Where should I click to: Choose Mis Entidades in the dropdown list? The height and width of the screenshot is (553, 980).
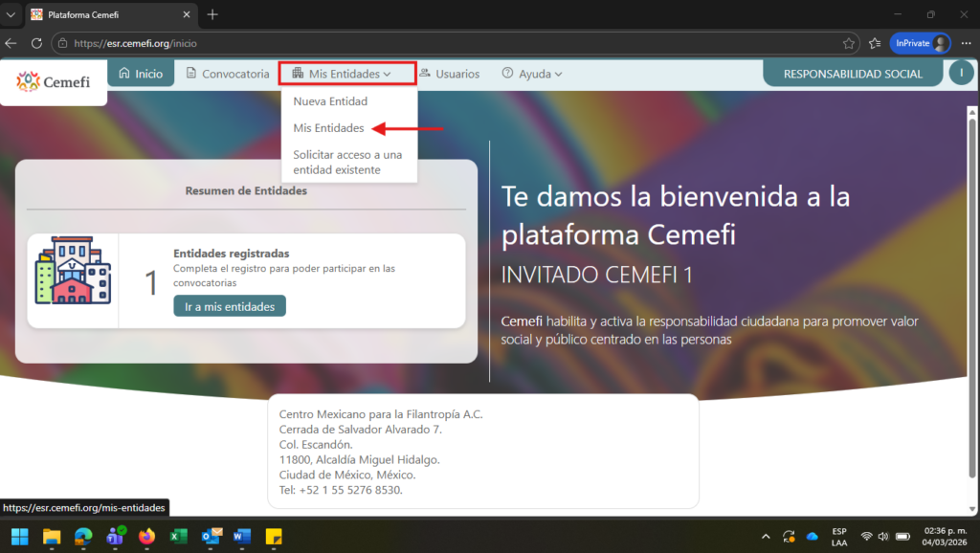point(328,128)
